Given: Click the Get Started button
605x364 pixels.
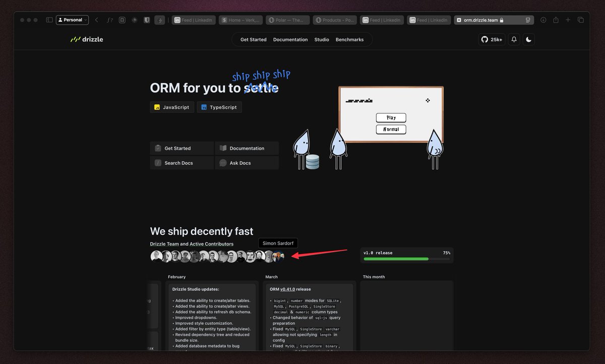Looking at the screenshot, I should (x=181, y=148).
